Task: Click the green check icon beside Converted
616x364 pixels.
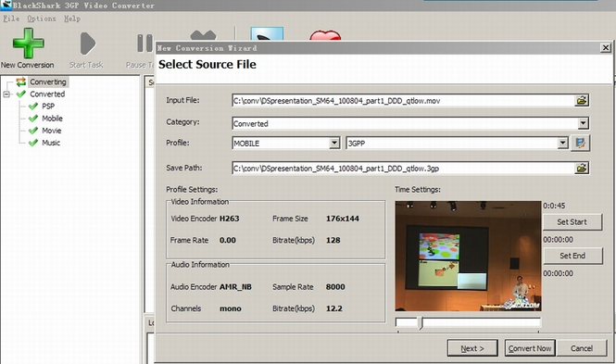Action: 20,94
